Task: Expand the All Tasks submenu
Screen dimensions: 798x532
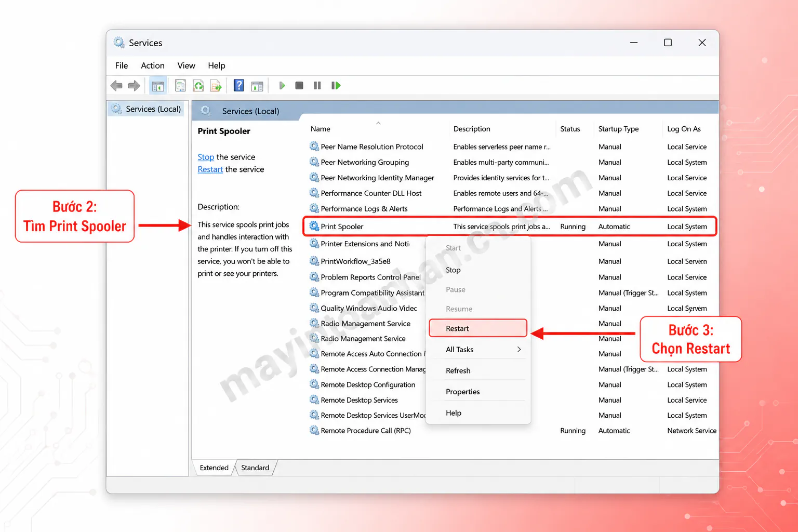Action: click(478, 350)
